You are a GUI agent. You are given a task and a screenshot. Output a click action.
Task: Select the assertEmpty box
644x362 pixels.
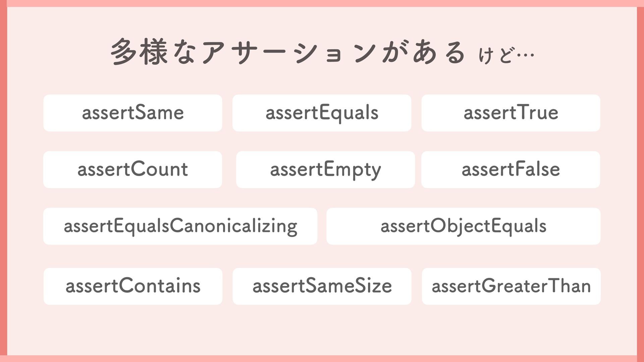point(325,170)
